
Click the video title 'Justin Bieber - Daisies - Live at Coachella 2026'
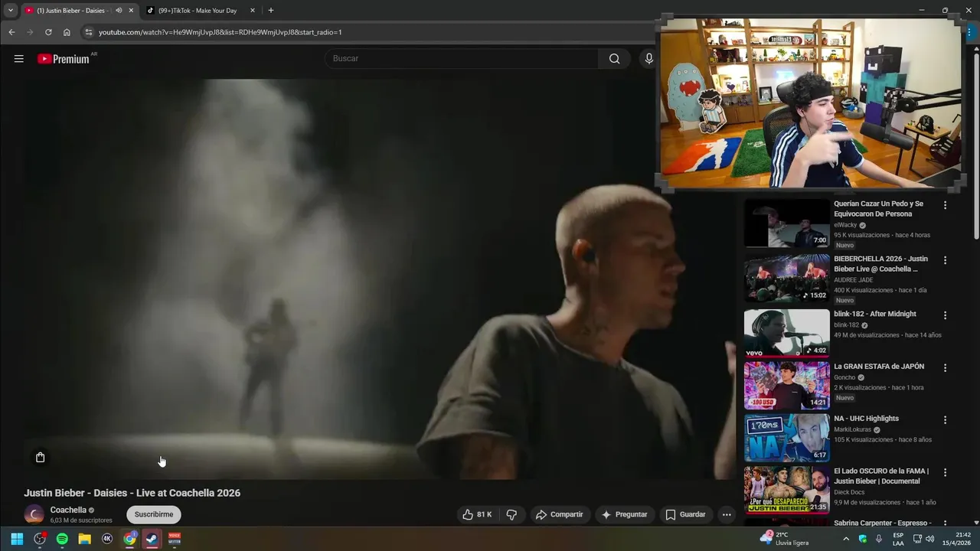click(x=132, y=493)
